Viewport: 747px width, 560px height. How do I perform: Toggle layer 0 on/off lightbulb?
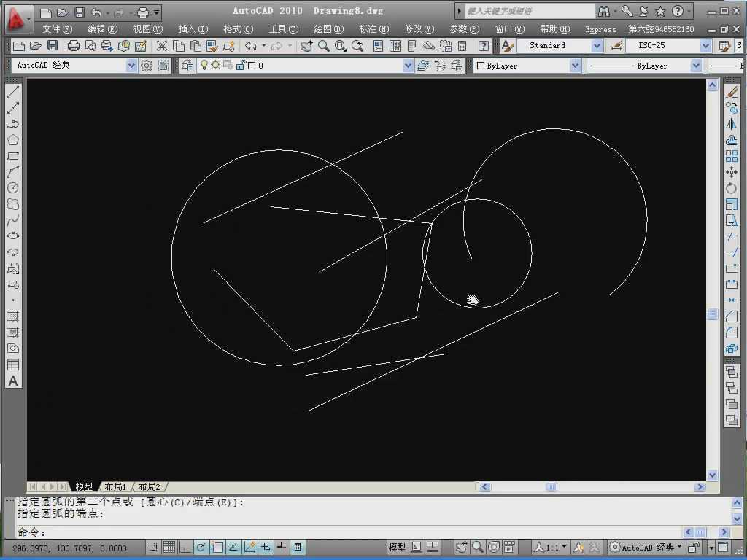[x=204, y=65]
